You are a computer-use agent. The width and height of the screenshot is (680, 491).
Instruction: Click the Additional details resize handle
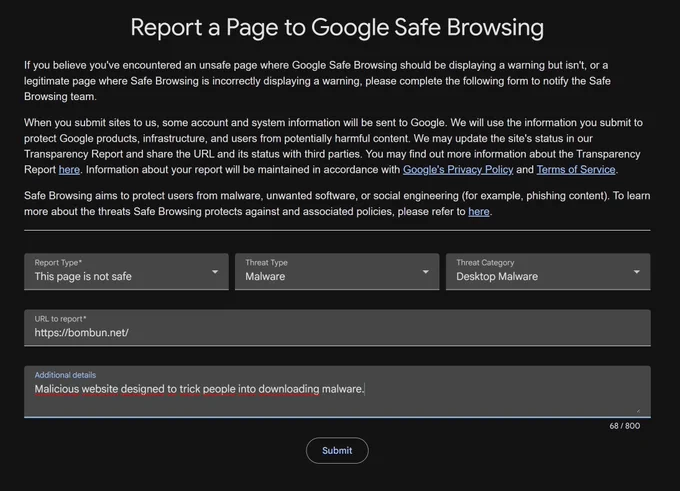(638, 410)
